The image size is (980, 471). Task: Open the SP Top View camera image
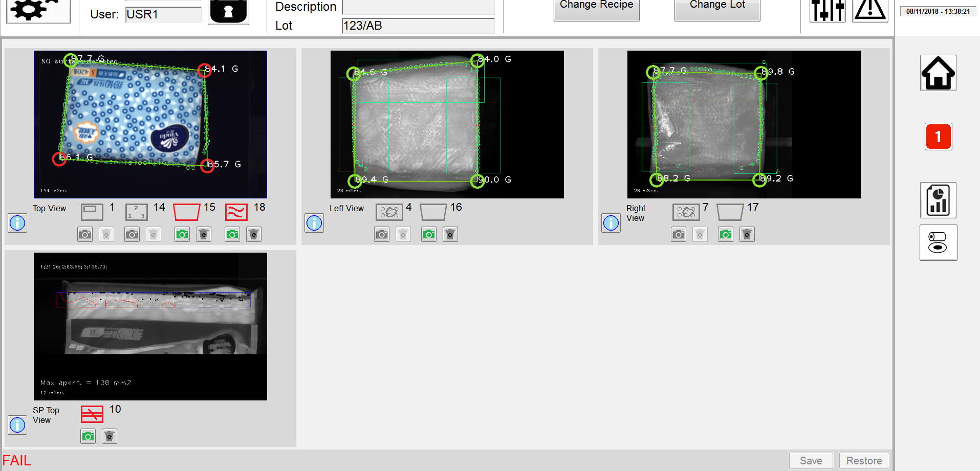(x=150, y=326)
